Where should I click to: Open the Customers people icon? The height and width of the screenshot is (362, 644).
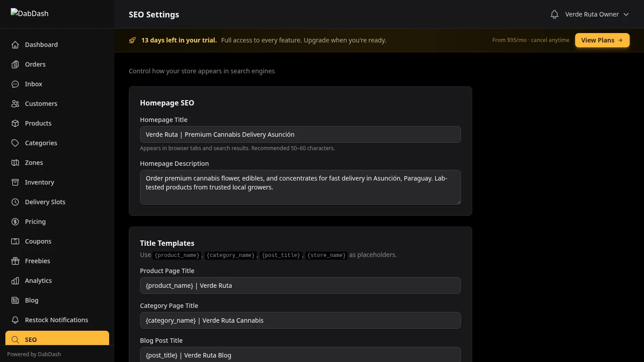pos(15,104)
